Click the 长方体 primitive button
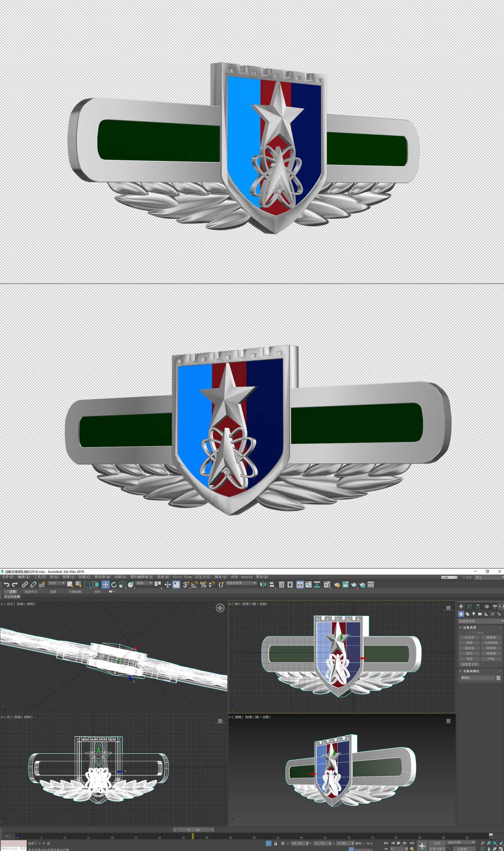The height and width of the screenshot is (851, 504). point(469,637)
